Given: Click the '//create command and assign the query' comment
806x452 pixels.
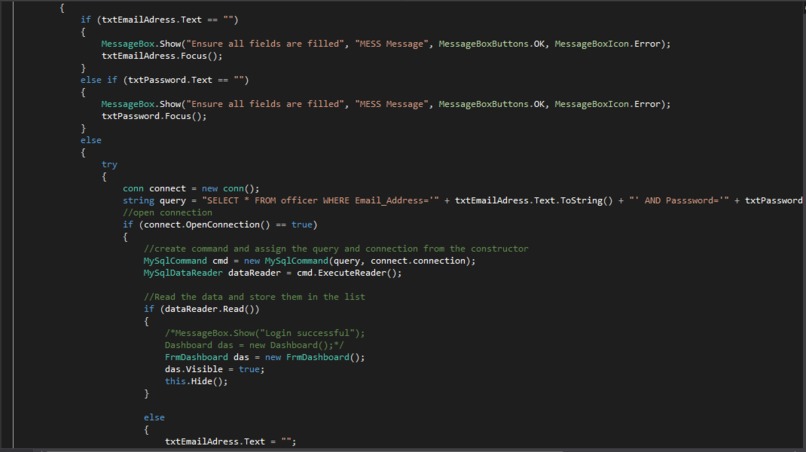Looking at the screenshot, I should pyautogui.click(x=336, y=248).
